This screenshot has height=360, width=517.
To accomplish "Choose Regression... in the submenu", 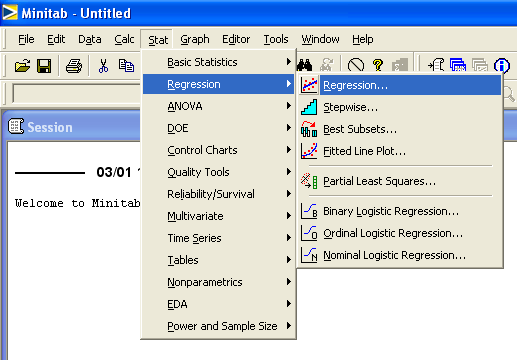I will pos(401,85).
